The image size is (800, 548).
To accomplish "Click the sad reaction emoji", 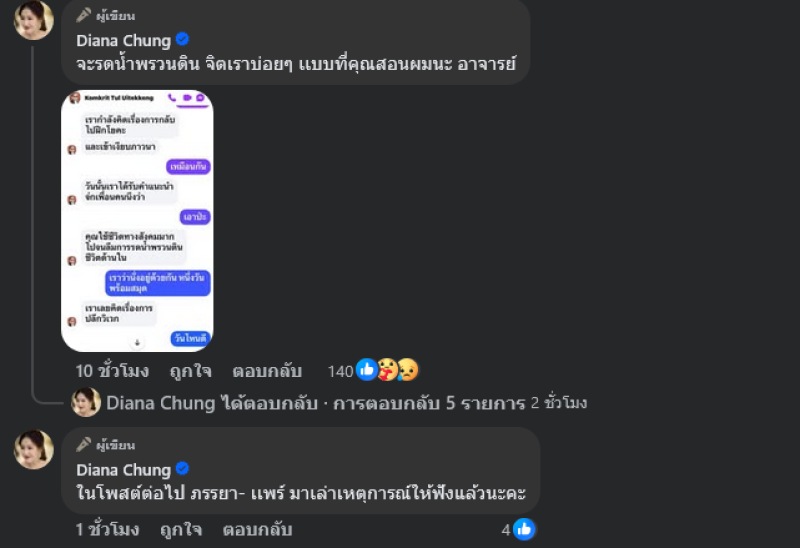I will point(408,369).
